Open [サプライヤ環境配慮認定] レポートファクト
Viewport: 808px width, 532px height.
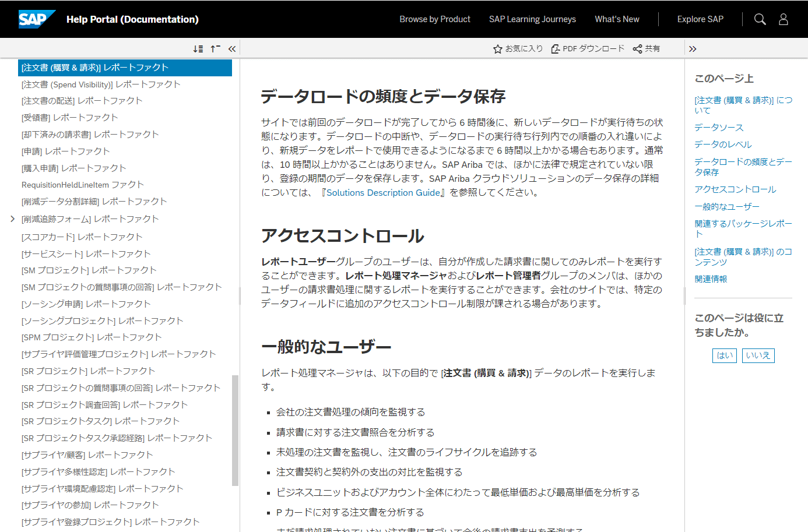tap(102, 489)
